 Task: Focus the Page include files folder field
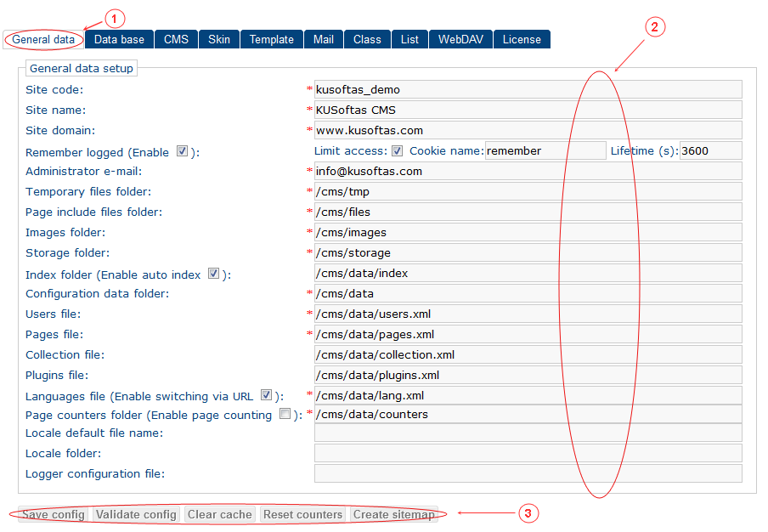tap(528, 212)
